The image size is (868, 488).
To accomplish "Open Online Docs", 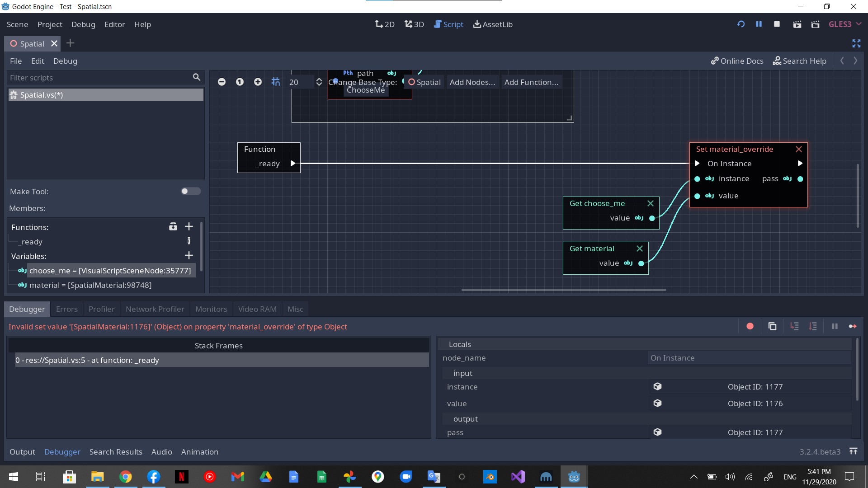I will click(737, 61).
